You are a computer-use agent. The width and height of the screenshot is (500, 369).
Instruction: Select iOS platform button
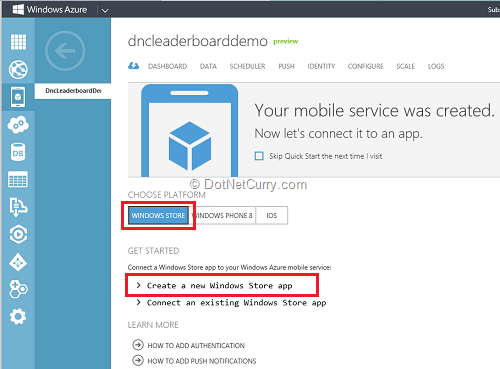click(272, 216)
